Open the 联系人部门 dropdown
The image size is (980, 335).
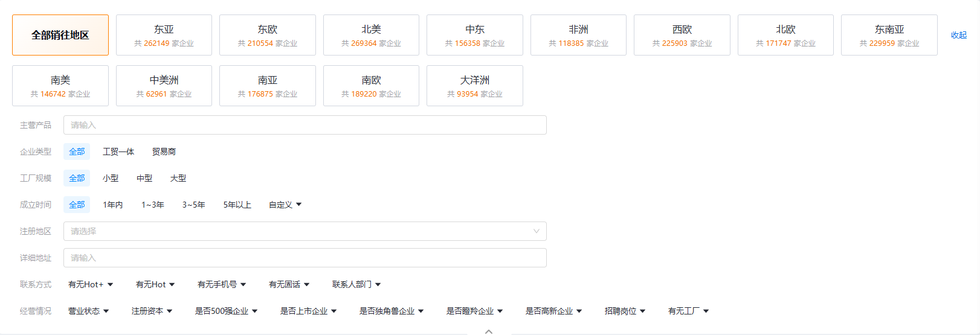click(x=356, y=284)
